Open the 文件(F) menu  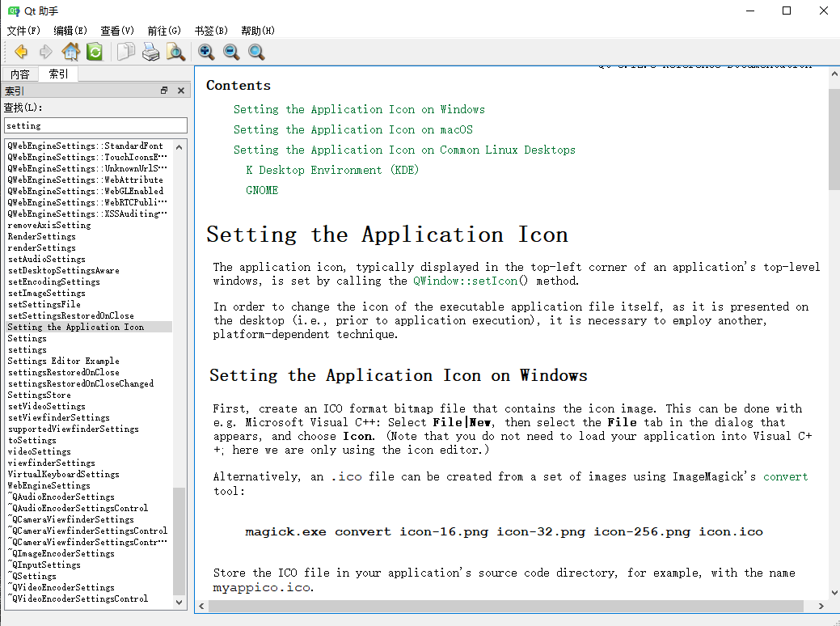(23, 31)
